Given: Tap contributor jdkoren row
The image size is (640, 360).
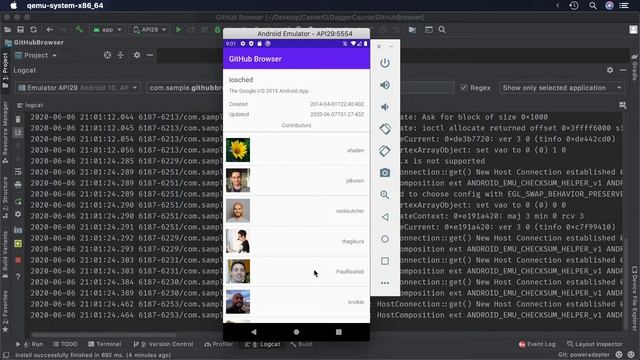Looking at the screenshot, I should 296,180.
